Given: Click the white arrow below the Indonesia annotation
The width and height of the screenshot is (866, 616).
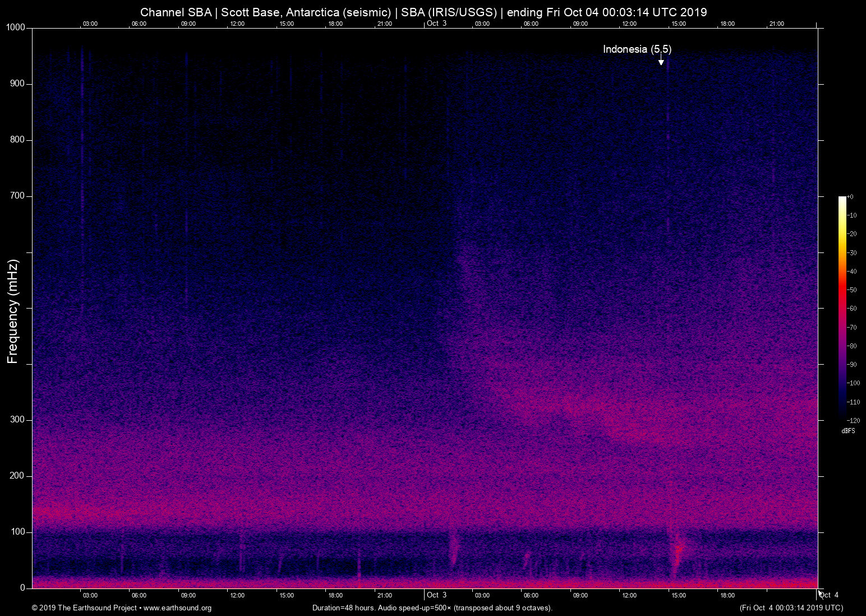Looking at the screenshot, I should click(661, 61).
